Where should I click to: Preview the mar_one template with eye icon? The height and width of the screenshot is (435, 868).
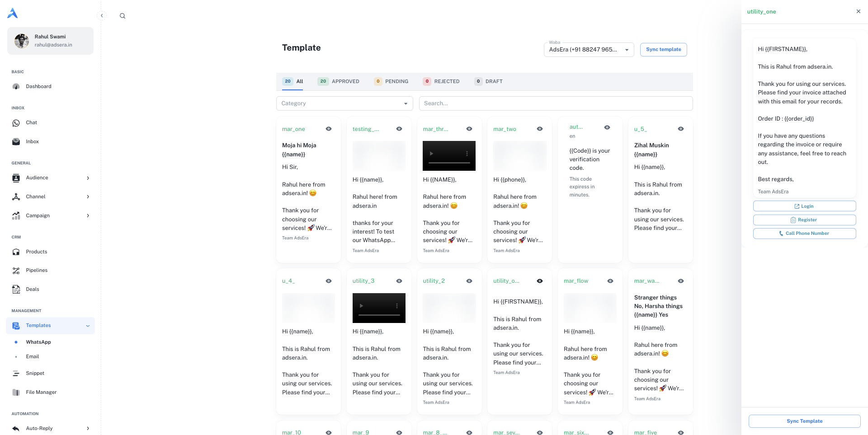pos(329,129)
